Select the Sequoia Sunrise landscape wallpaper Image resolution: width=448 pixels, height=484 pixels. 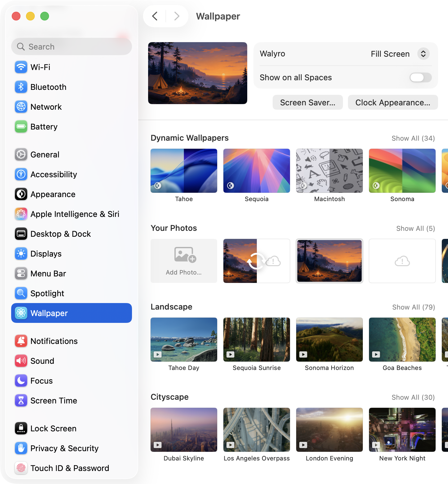(x=257, y=340)
